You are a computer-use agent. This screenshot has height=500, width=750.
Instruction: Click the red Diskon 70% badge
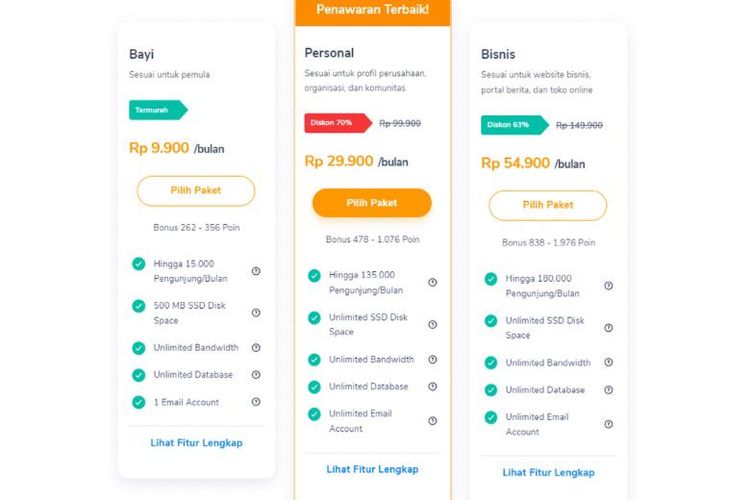[333, 123]
